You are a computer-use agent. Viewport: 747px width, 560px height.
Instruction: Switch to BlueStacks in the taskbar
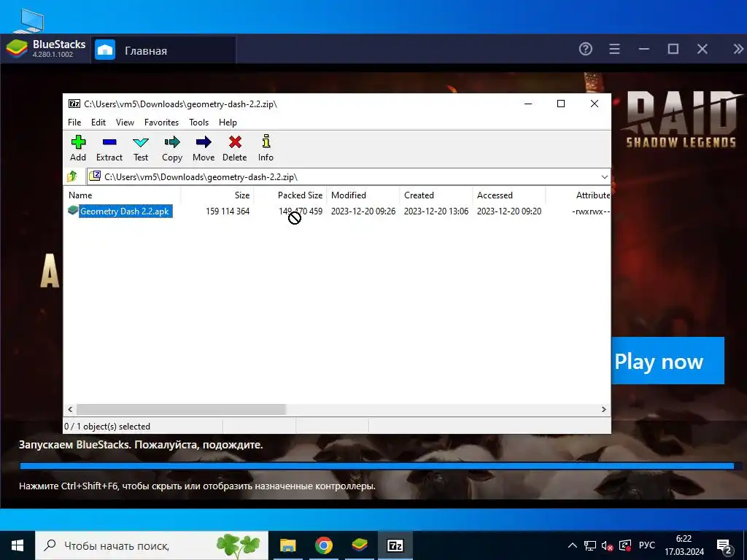[x=360, y=545]
